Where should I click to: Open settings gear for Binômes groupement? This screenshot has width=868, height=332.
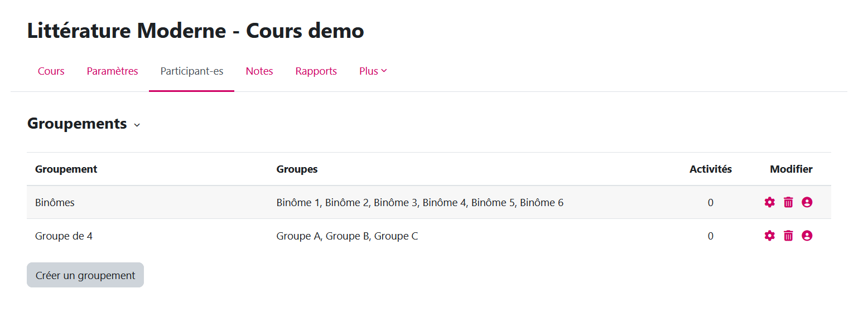(x=770, y=202)
